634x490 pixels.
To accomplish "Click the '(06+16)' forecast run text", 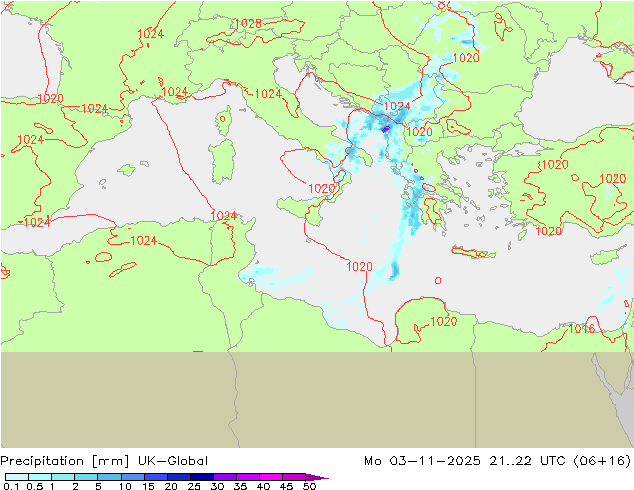I will [x=602, y=461].
